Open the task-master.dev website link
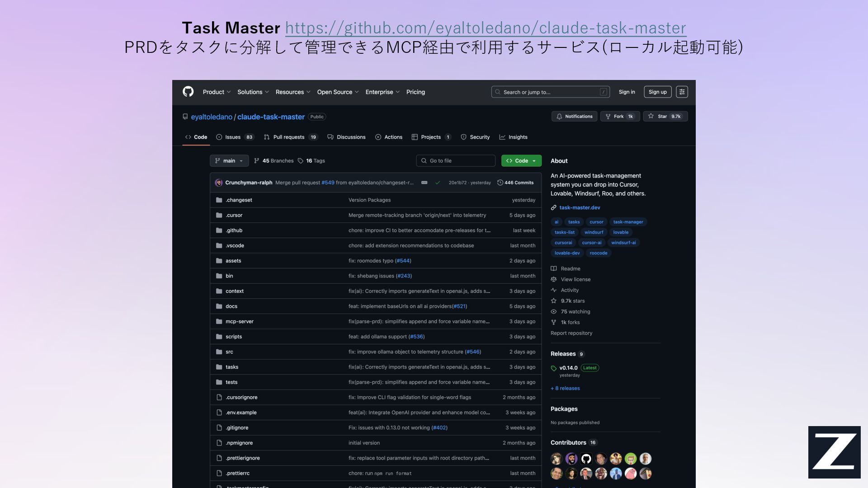 click(x=580, y=207)
